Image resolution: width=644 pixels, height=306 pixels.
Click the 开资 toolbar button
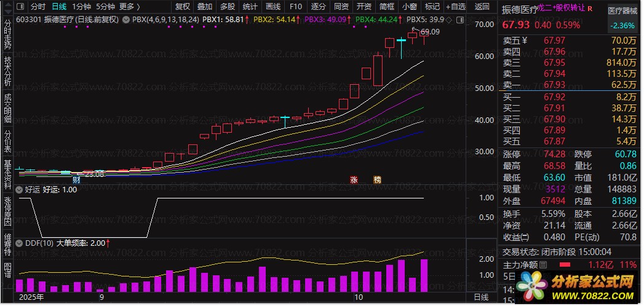coord(364,7)
